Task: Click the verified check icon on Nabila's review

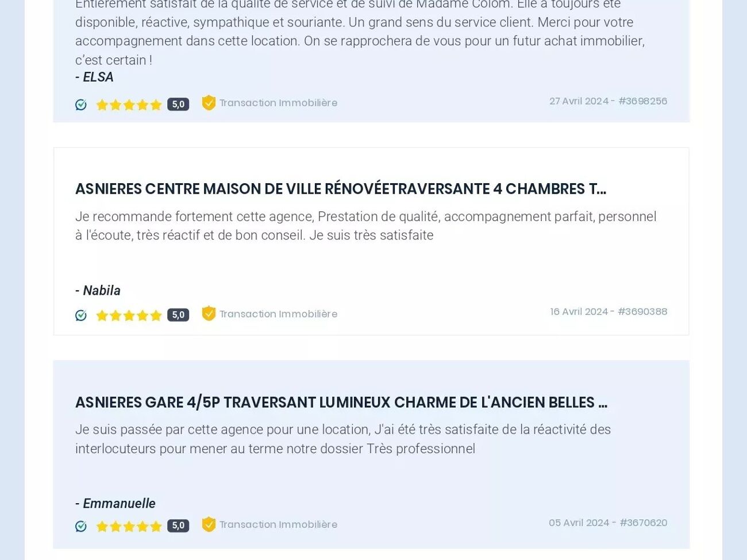Action: 81,315
